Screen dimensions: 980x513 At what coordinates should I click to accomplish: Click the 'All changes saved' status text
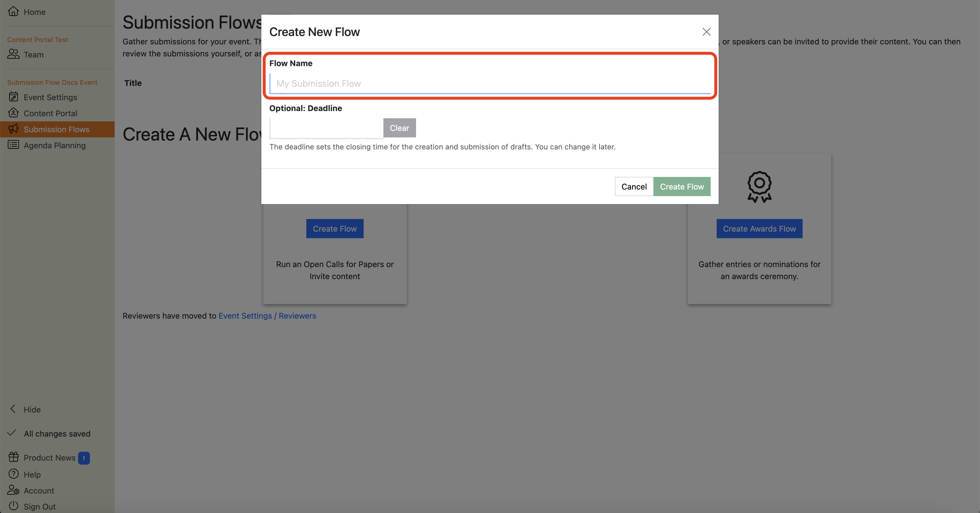pyautogui.click(x=57, y=434)
